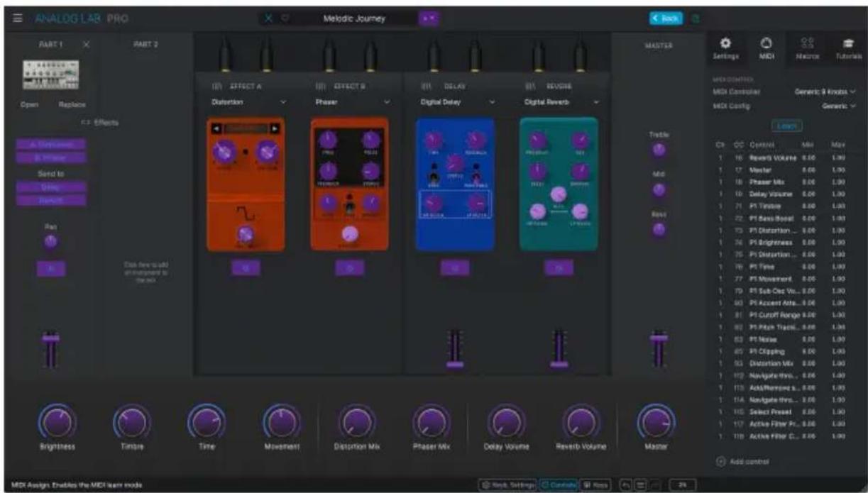Click the Part 1 Pan knob
The height and width of the screenshot is (493, 868).
click(x=51, y=242)
